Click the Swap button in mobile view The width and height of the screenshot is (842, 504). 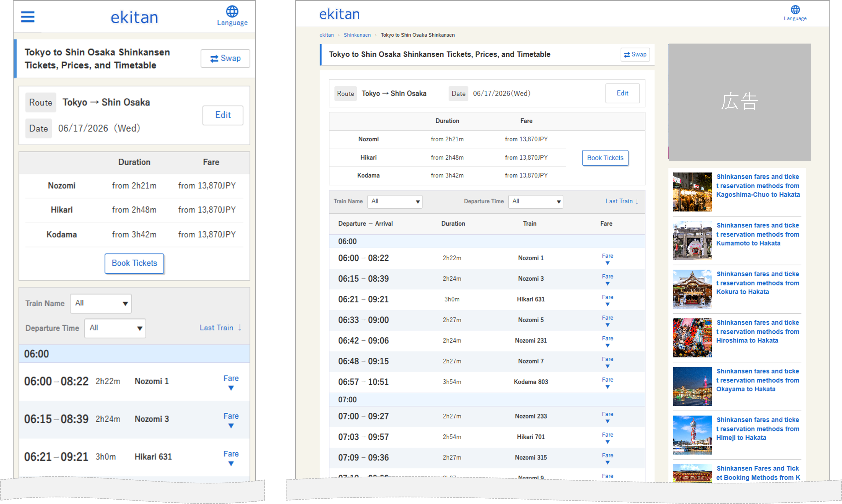pos(225,59)
